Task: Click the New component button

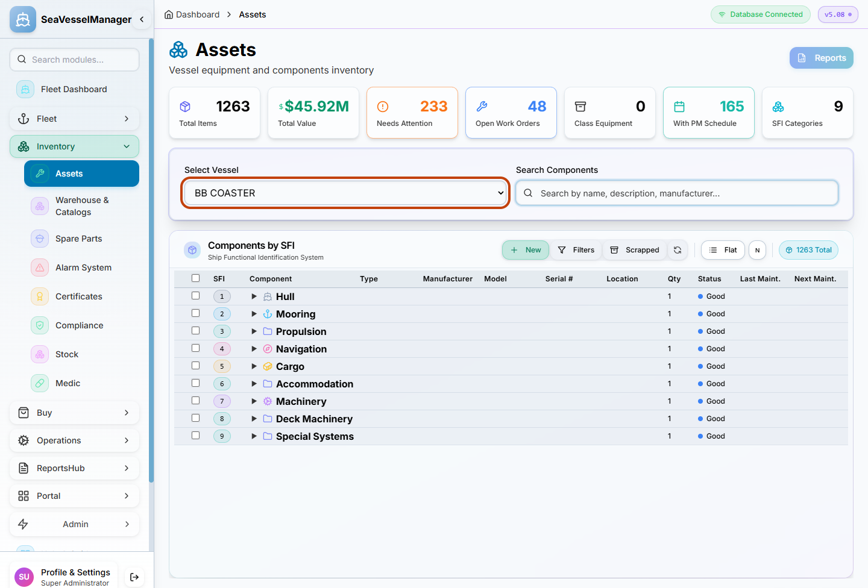Action: (526, 250)
